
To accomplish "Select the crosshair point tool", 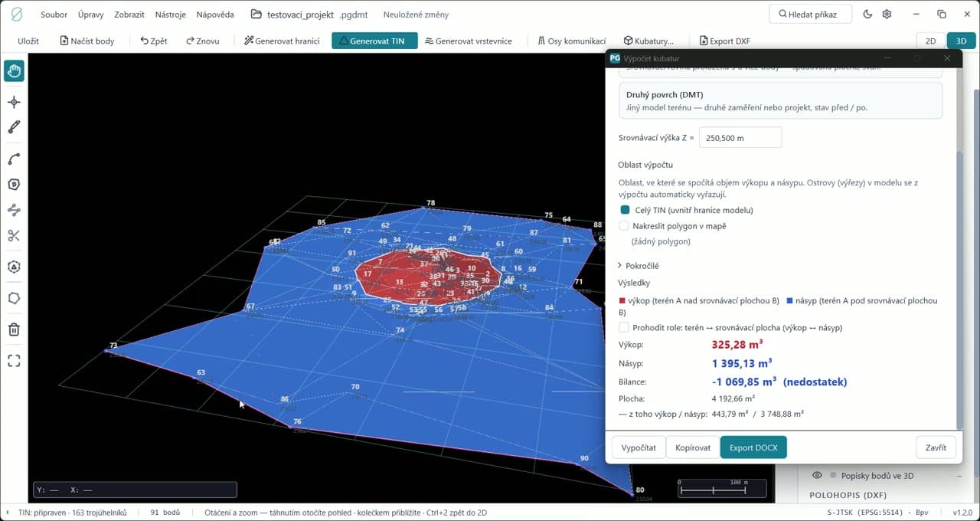I will [14, 102].
